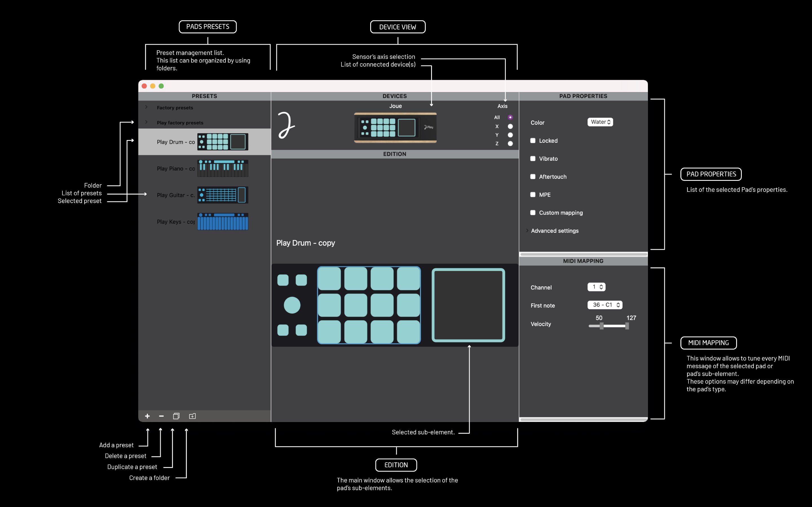Screen dimensions: 812x507
Task: Select the Play Guitar preset
Action: tap(175, 195)
